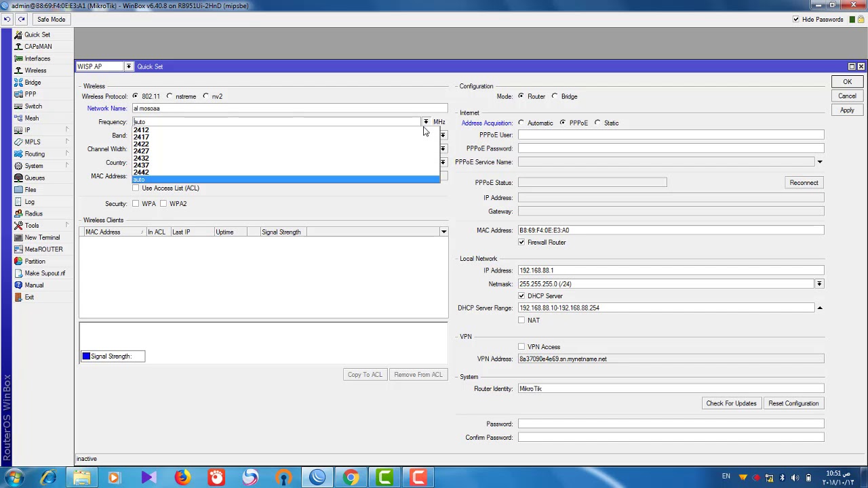This screenshot has height=488, width=868.
Task: Select the nstreme wireless protocol
Action: (170, 96)
